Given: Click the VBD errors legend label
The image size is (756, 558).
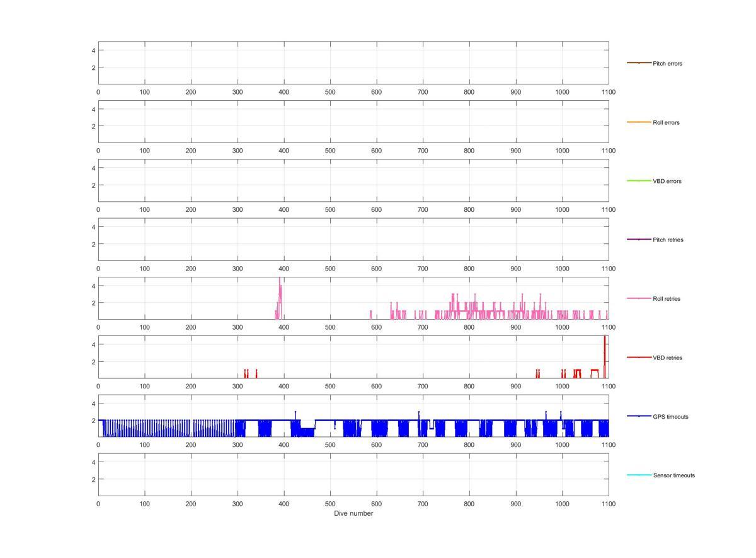Looking at the screenshot, I should click(667, 181).
